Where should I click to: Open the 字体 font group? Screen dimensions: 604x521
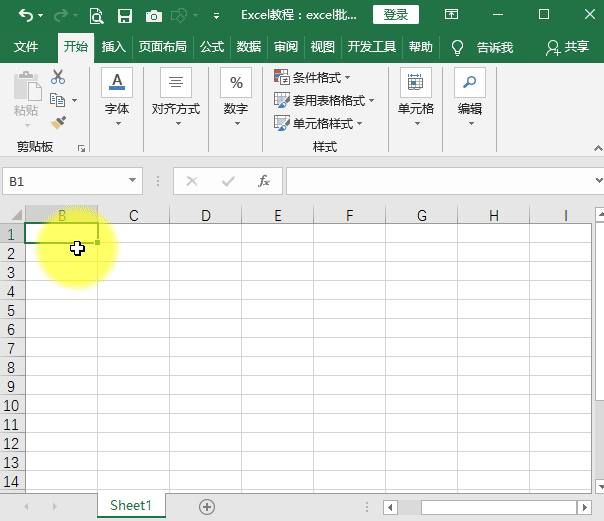pyautogui.click(x=117, y=98)
